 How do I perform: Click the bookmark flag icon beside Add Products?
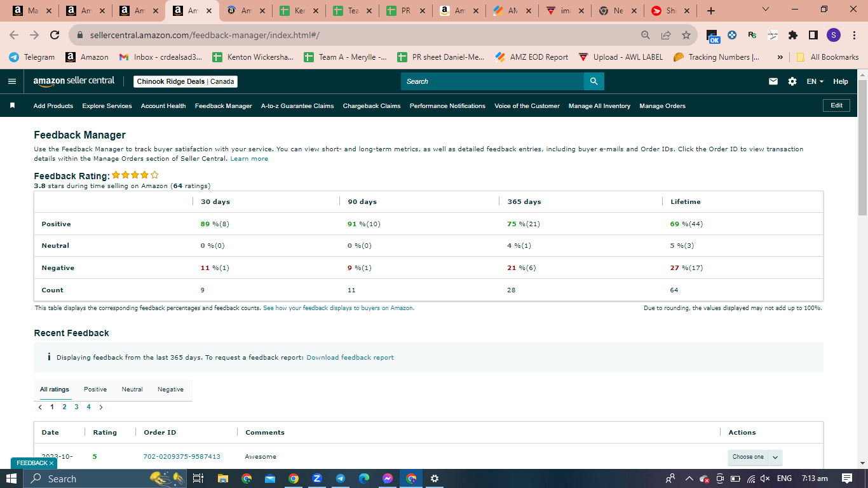(12, 105)
